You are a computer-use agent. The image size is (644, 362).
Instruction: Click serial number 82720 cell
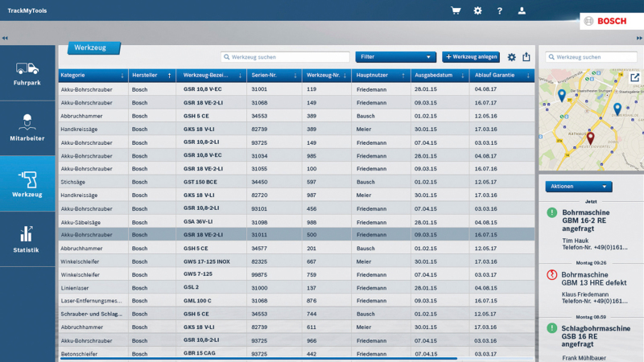[x=259, y=195]
